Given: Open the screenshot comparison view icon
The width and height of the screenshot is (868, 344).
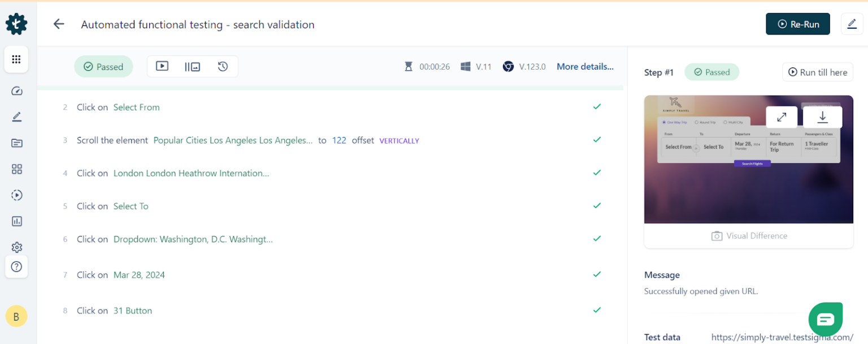Looking at the screenshot, I should [x=192, y=66].
